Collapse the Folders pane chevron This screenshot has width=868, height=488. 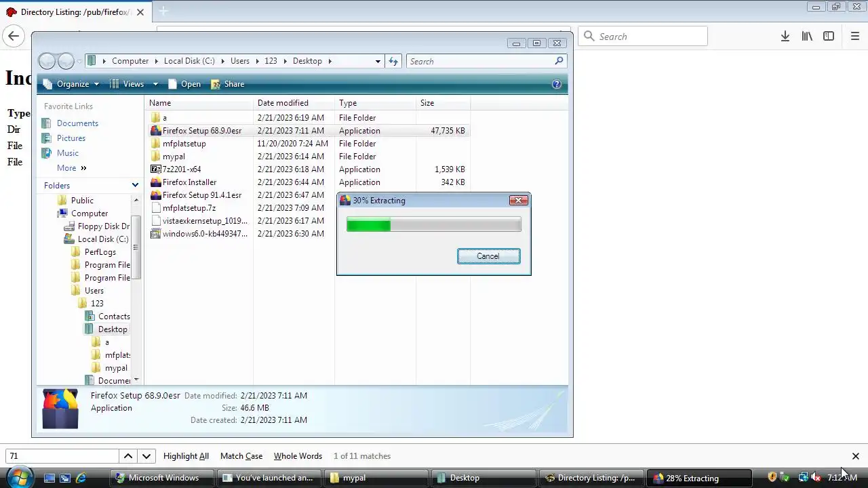pos(135,185)
